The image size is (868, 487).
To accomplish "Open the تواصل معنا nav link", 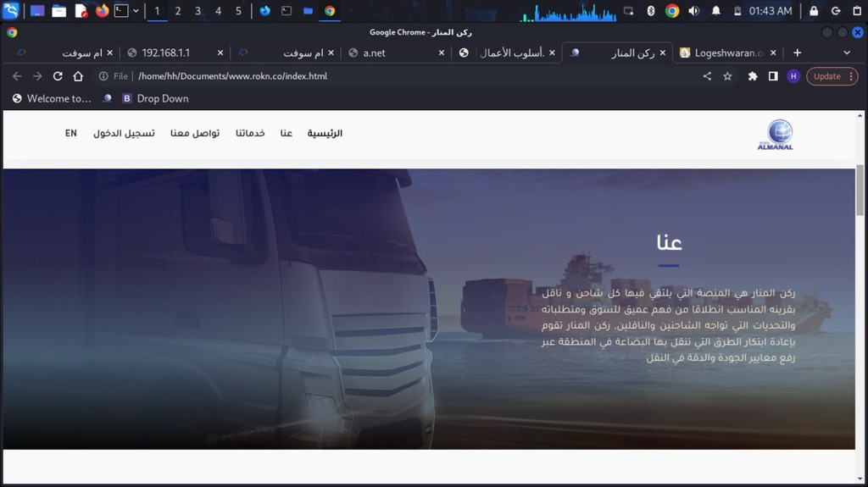I will (195, 133).
